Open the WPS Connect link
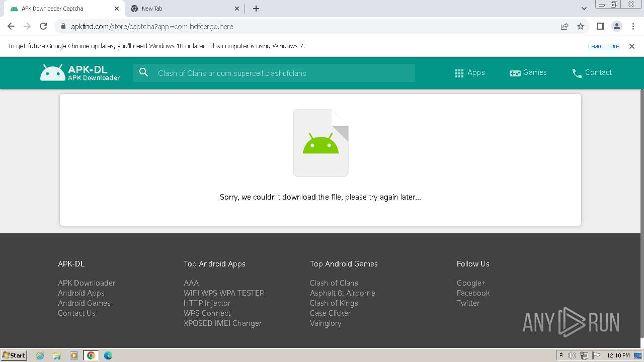This screenshot has width=644, height=362. point(207,313)
